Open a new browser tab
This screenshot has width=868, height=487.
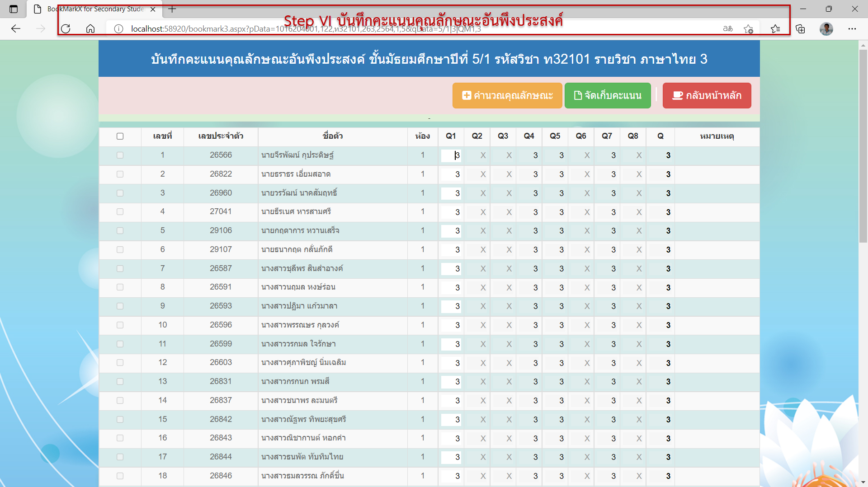point(172,9)
